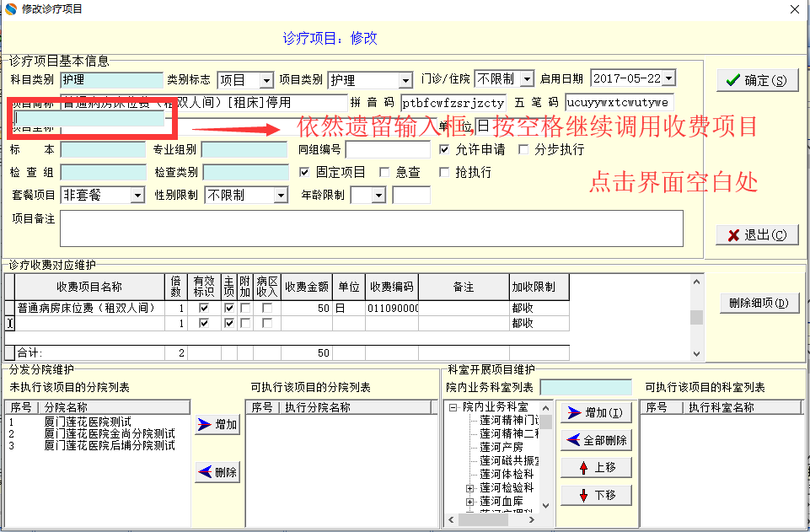Screen dimensions: 810x532
Task: Close the 修改诊疗项目 window
Action: (x=795, y=9)
